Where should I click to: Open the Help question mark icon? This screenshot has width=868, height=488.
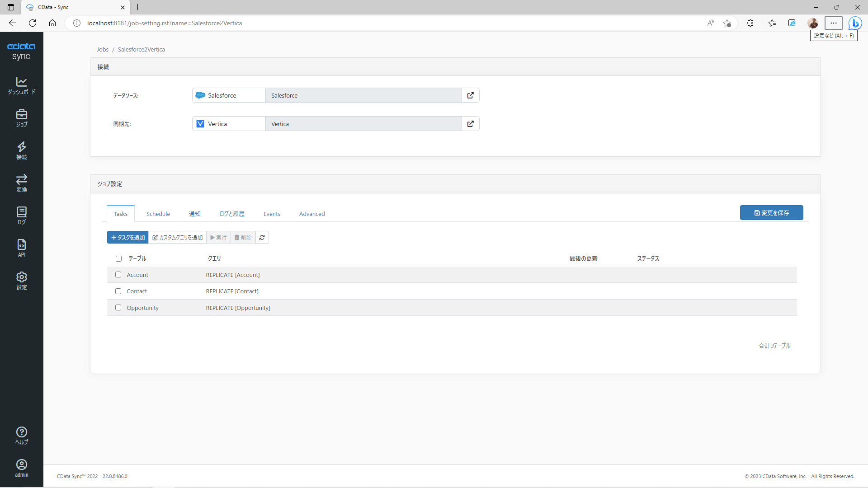(21, 436)
